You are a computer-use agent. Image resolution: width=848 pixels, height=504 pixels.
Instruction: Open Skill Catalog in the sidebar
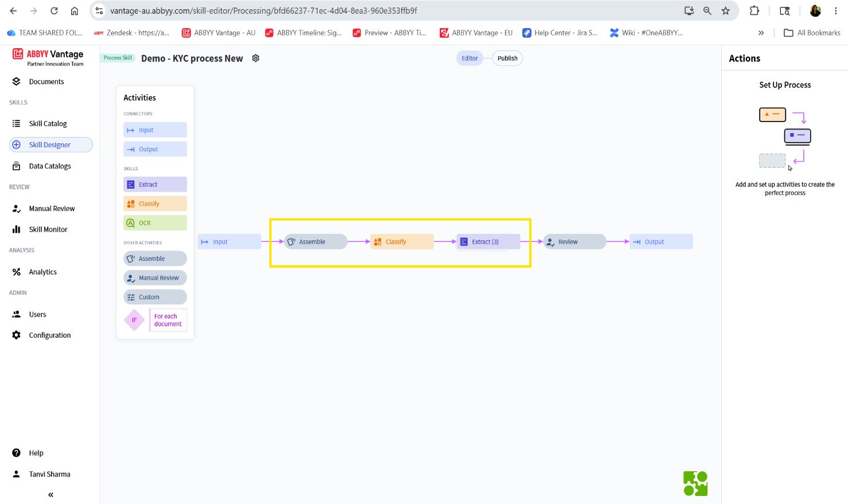pyautogui.click(x=48, y=123)
